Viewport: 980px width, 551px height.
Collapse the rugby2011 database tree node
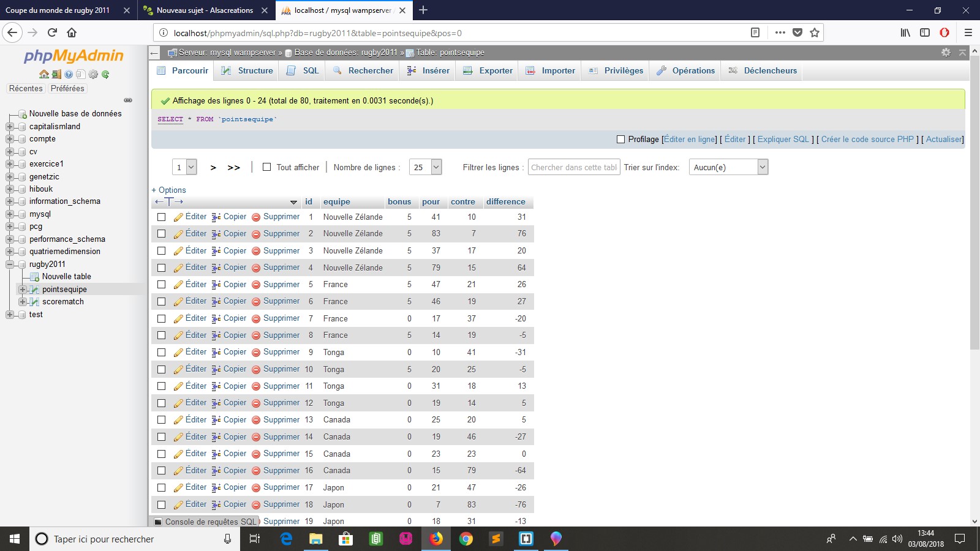tap(9, 264)
